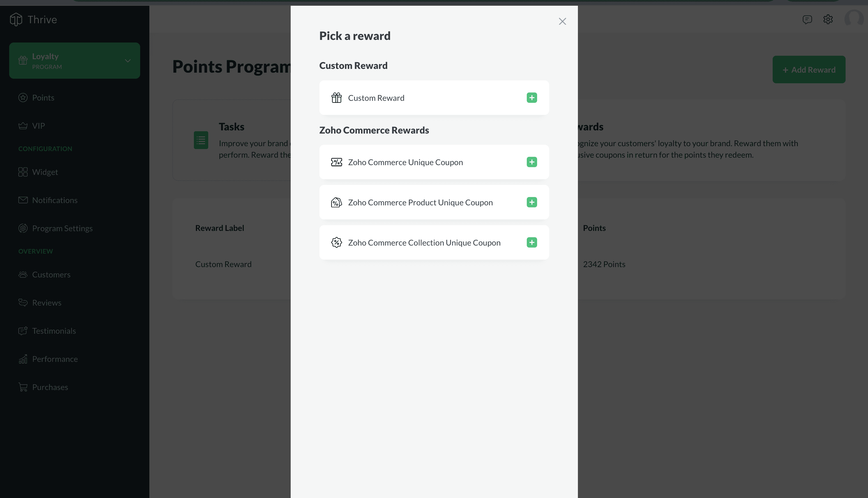The width and height of the screenshot is (868, 498).
Task: Open the Points menu item
Action: click(43, 98)
